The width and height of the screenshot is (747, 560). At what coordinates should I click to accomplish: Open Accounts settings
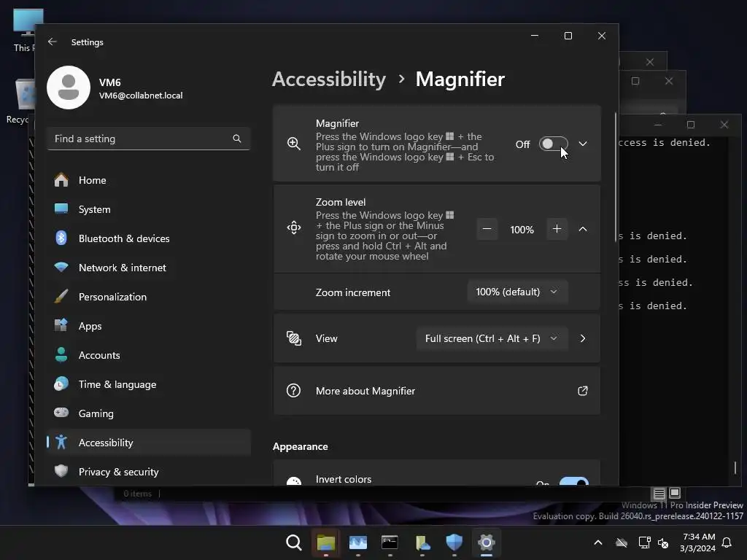[x=149, y=355]
